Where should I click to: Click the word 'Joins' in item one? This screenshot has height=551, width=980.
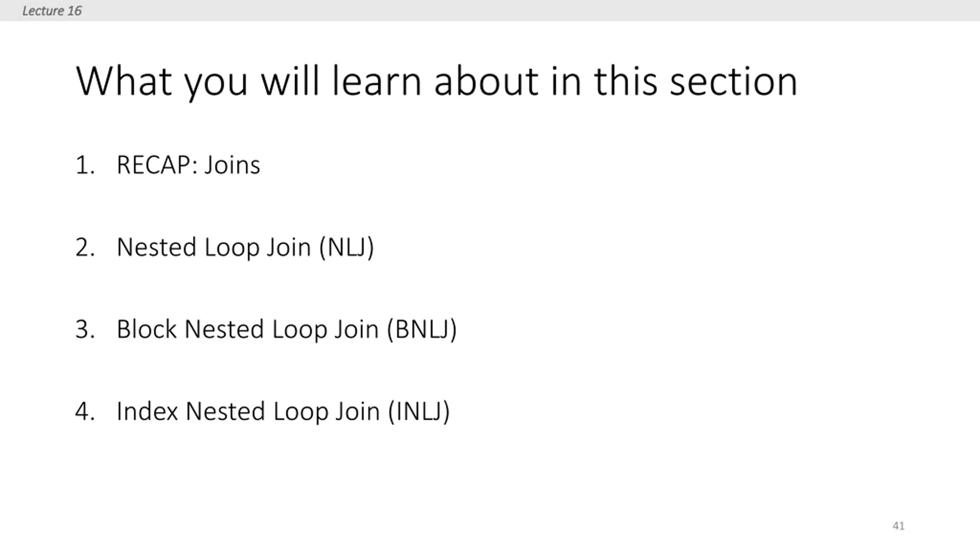[232, 165]
